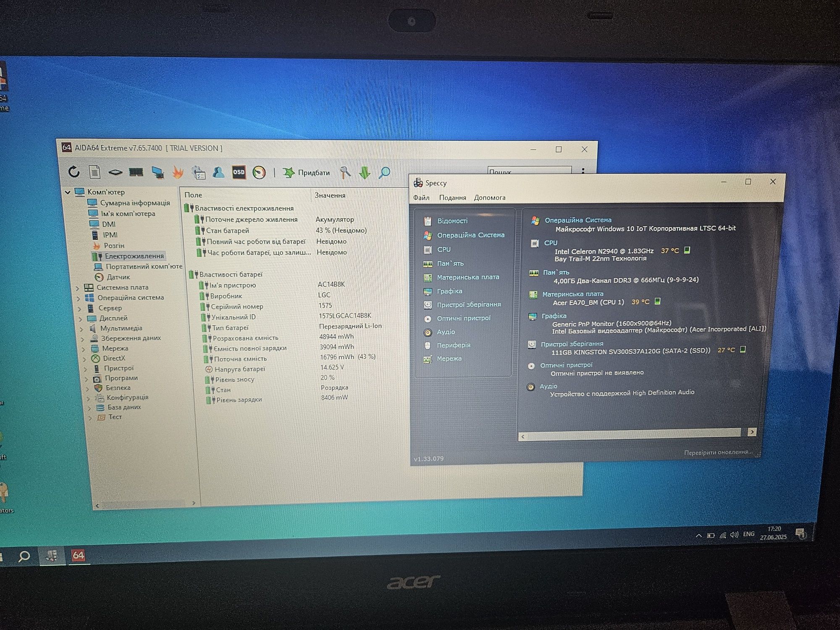The image size is (840, 630).
Task: Expand the Збереження даних tree node
Action: 83,339
